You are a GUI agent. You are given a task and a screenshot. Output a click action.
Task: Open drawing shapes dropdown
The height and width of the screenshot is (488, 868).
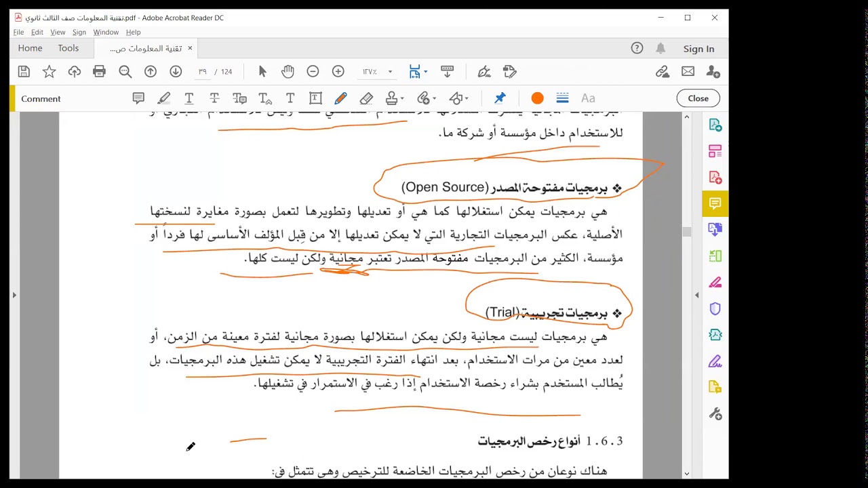(459, 98)
